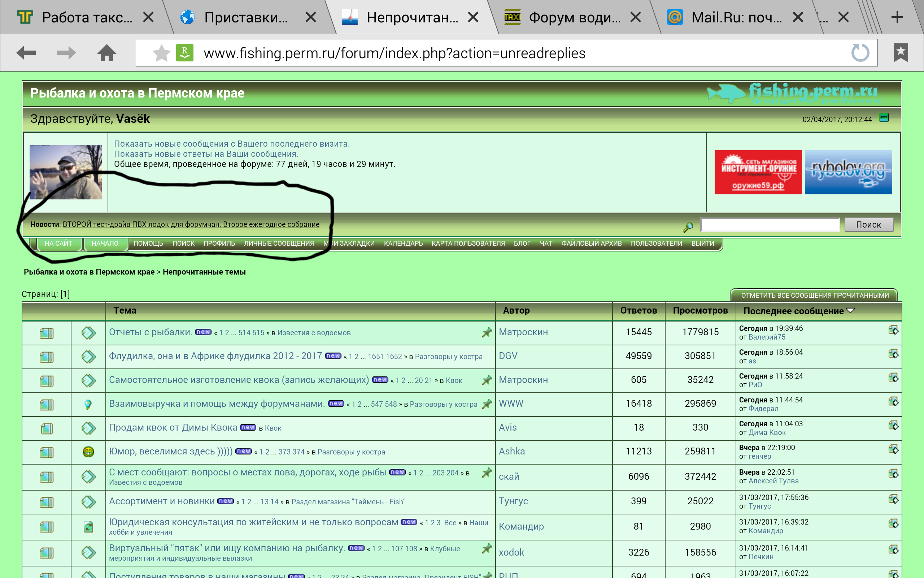Open author profile Матроскин in Отчеты с рыбалки row
The width and height of the screenshot is (924, 578).
click(523, 332)
